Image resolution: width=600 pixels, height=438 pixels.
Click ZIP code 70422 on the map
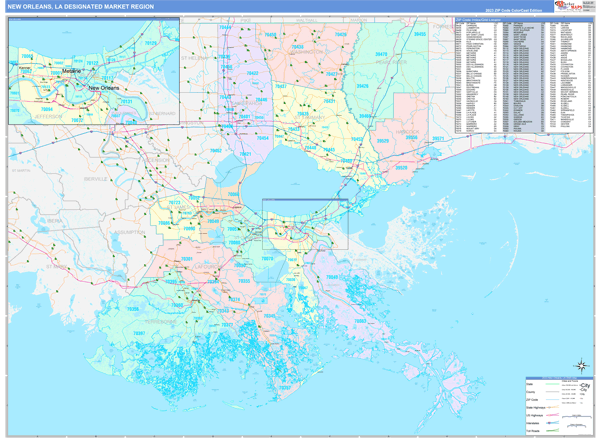(x=252, y=73)
